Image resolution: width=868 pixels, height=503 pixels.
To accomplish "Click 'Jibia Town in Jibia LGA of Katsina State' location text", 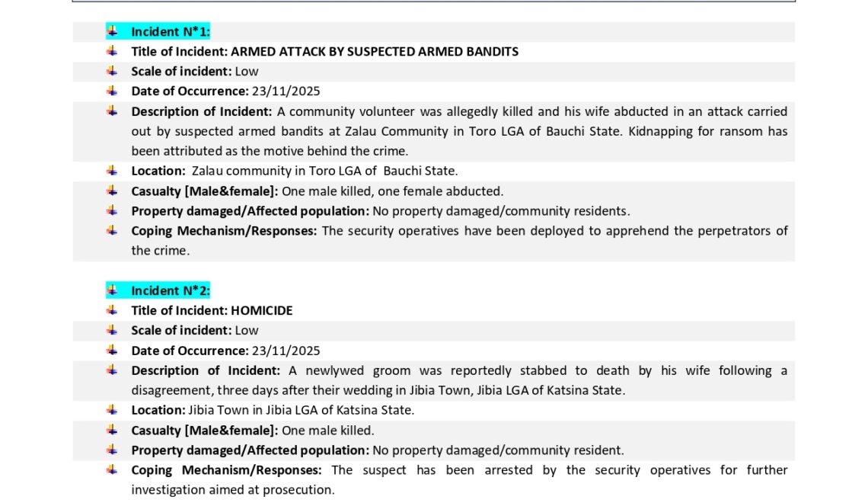I will tap(302, 410).
